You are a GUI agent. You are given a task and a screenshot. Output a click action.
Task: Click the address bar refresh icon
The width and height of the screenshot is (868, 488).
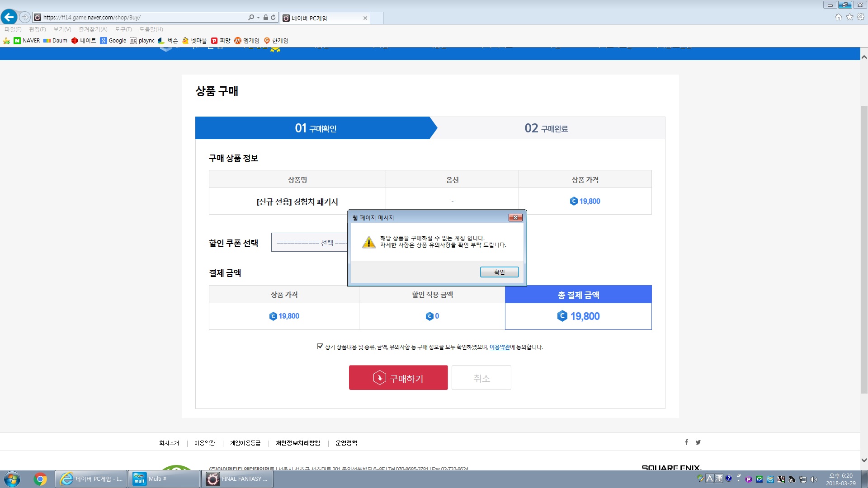(x=273, y=17)
